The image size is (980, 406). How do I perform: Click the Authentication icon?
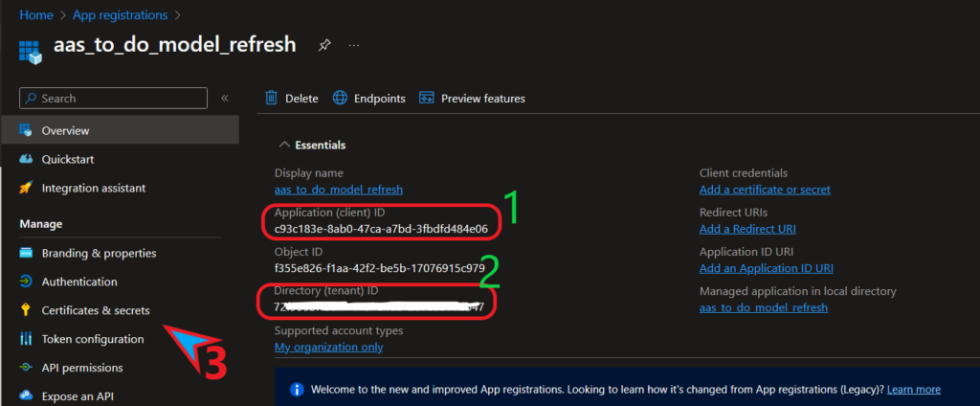click(26, 282)
